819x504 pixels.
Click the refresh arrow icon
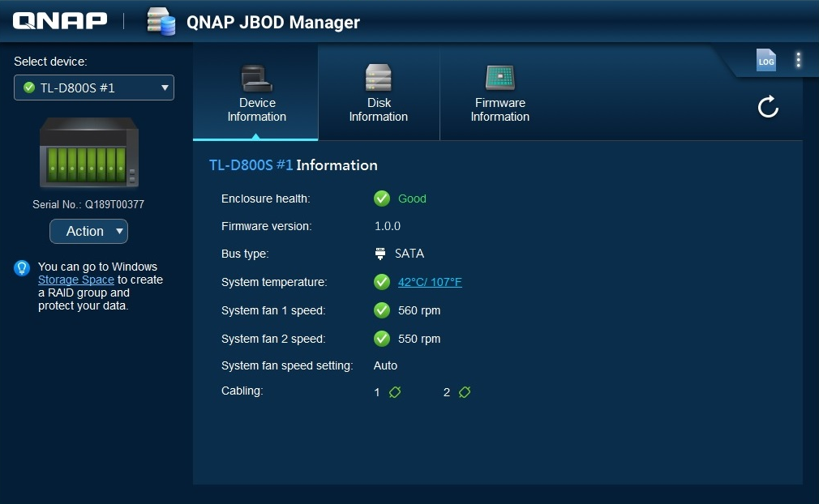pos(768,107)
